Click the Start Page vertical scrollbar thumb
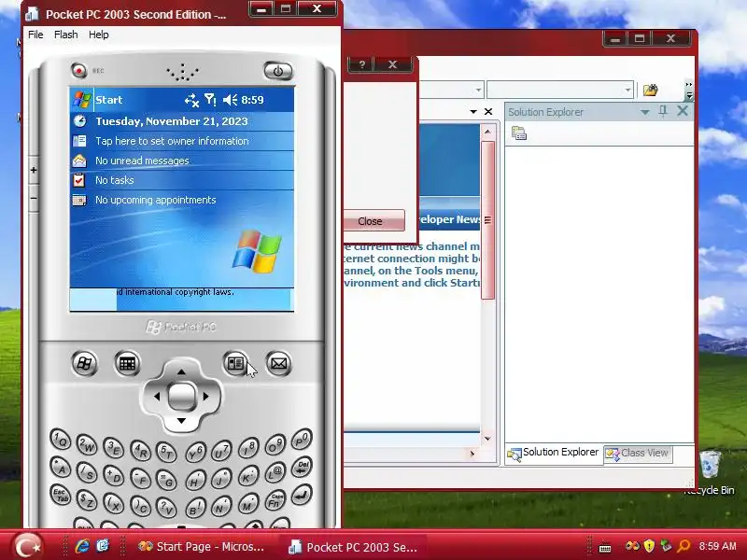 tap(487, 220)
